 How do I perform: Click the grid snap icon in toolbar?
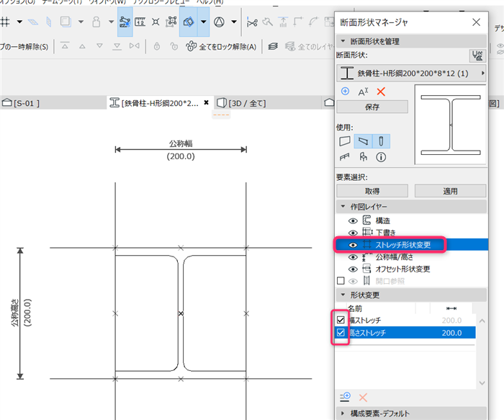(4, 22)
